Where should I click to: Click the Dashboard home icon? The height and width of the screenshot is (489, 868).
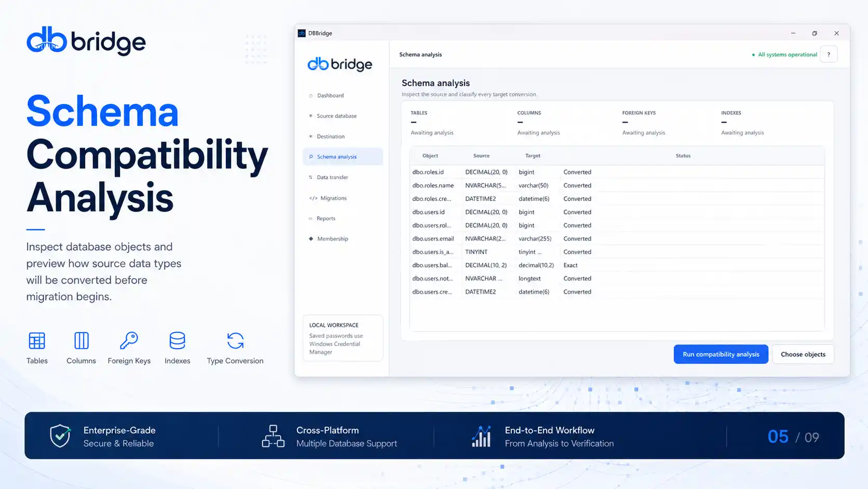click(311, 96)
